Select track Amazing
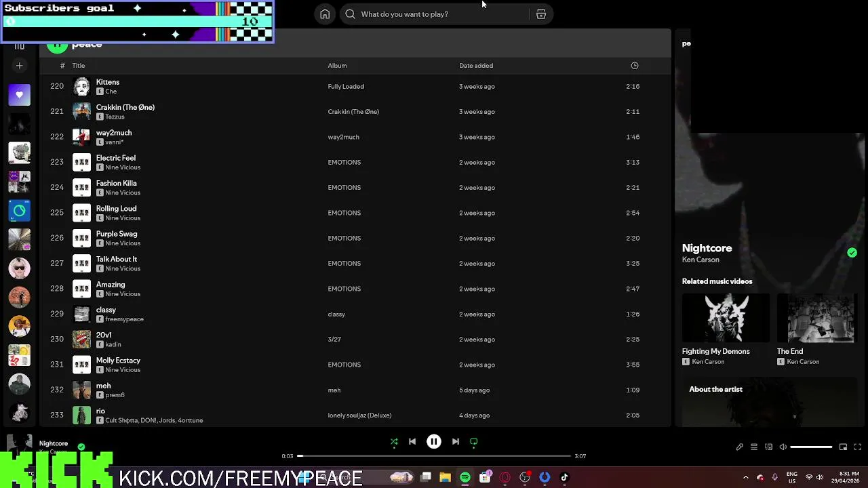The image size is (868, 488). pos(355,289)
